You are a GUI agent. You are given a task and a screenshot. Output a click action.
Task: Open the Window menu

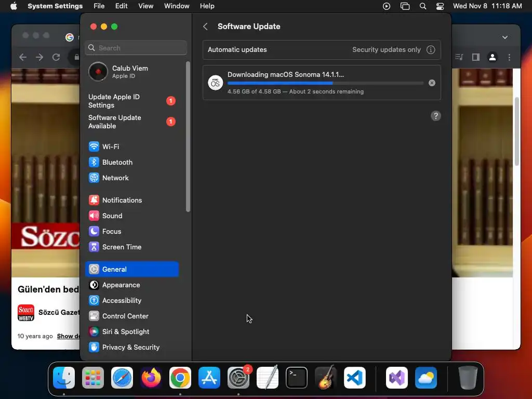pyautogui.click(x=177, y=6)
